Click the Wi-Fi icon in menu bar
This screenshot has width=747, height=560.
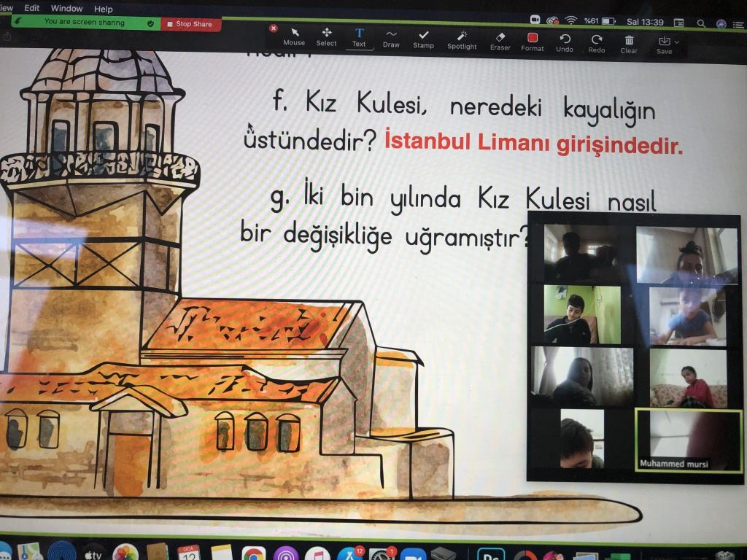point(570,20)
